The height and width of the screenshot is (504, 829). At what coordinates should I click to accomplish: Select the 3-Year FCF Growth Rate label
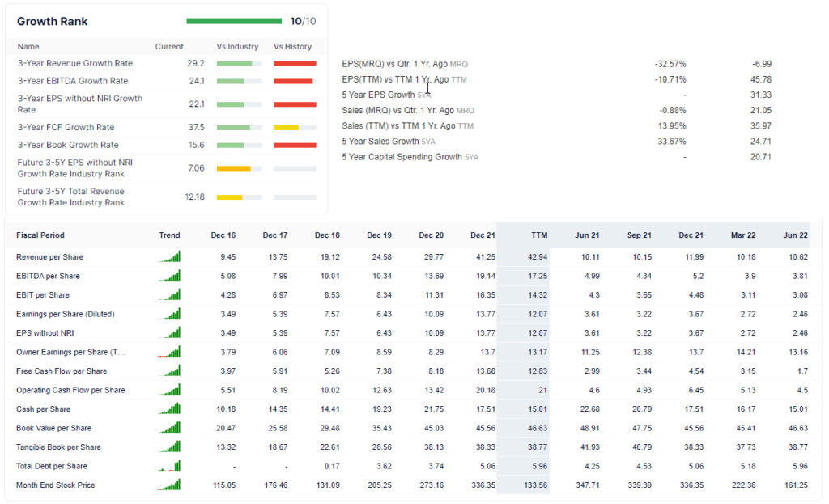[x=66, y=127]
